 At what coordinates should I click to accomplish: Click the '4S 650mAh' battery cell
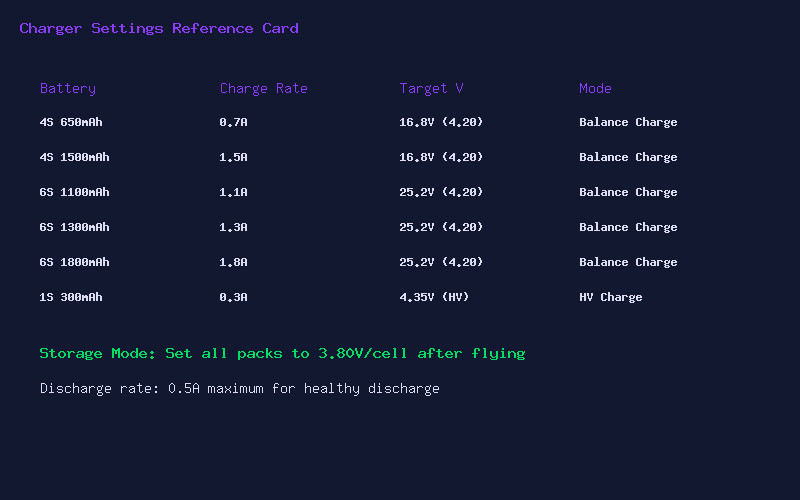pyautogui.click(x=71, y=122)
